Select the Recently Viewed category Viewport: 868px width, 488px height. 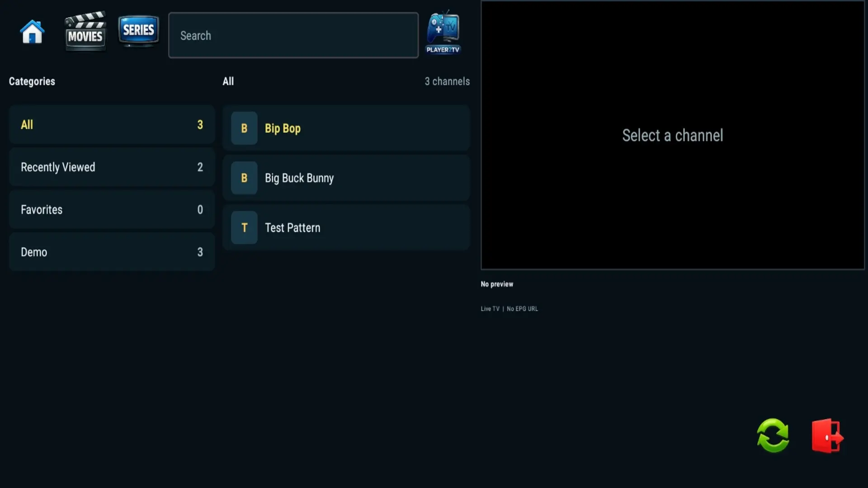(112, 167)
